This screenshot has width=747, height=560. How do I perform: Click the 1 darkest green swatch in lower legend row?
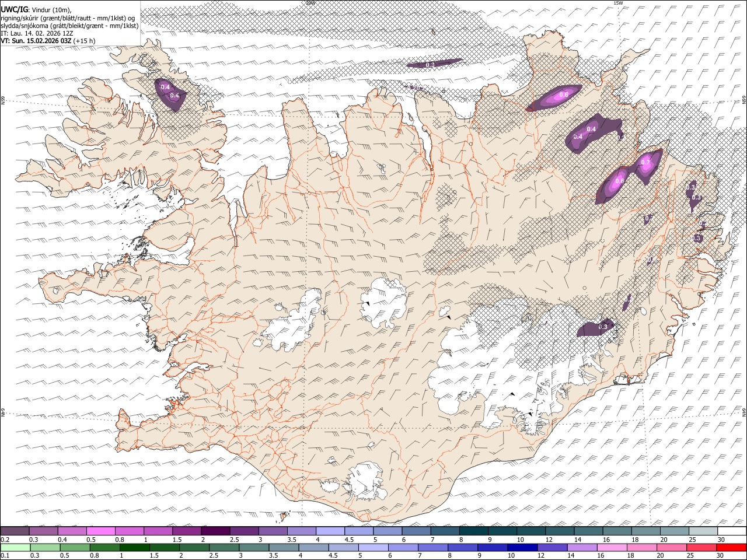134,547
